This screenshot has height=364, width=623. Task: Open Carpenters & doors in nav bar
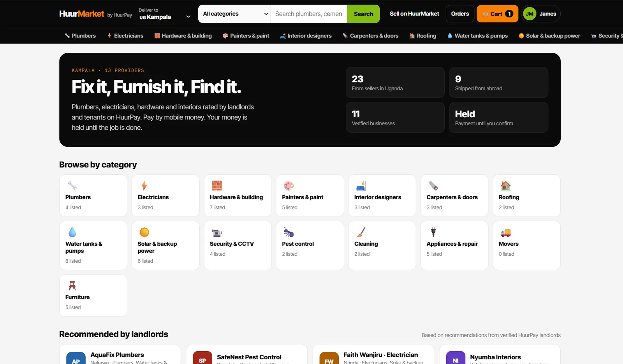pyautogui.click(x=370, y=36)
